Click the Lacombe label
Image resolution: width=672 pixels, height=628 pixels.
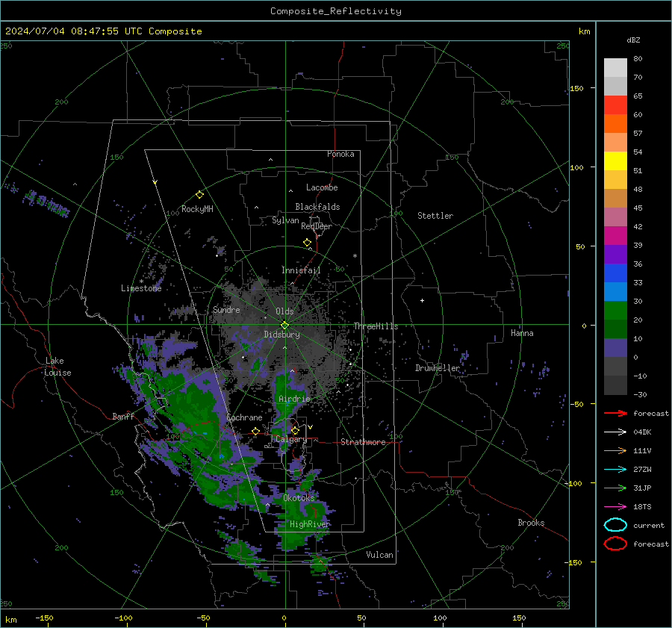point(322,187)
